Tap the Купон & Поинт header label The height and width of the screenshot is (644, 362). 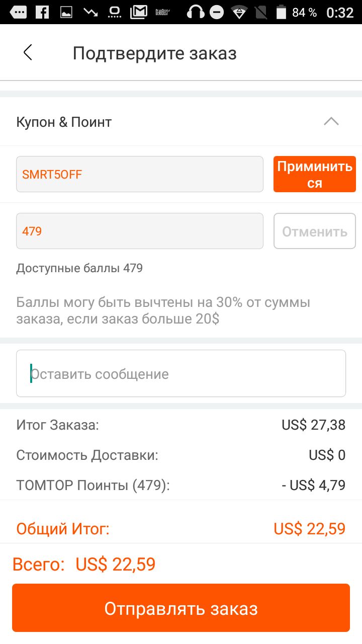click(64, 122)
